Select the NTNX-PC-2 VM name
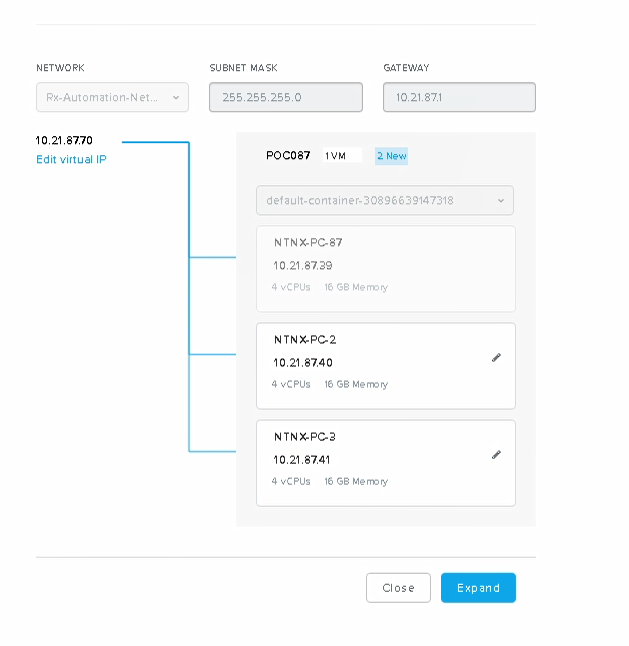The width and height of the screenshot is (629, 646). [x=305, y=339]
